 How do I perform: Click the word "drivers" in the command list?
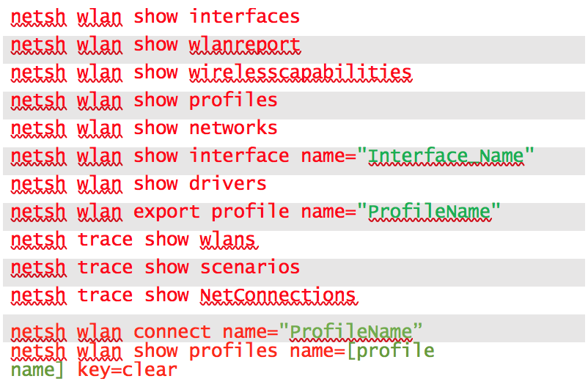(x=227, y=184)
